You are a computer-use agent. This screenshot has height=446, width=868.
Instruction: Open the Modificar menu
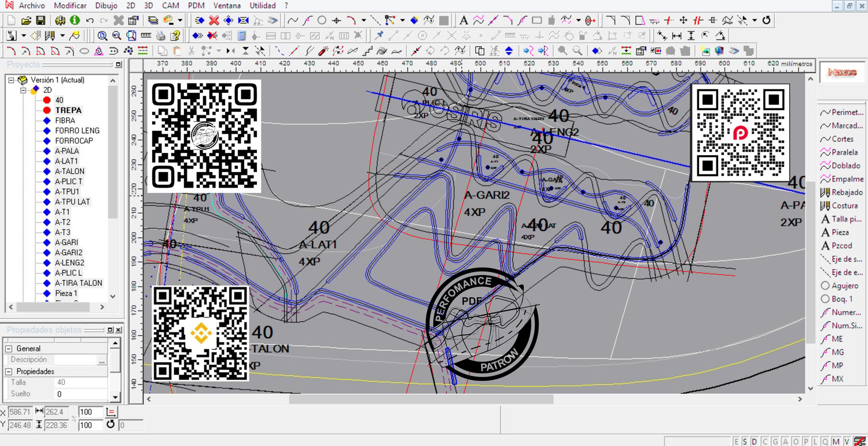click(70, 5)
